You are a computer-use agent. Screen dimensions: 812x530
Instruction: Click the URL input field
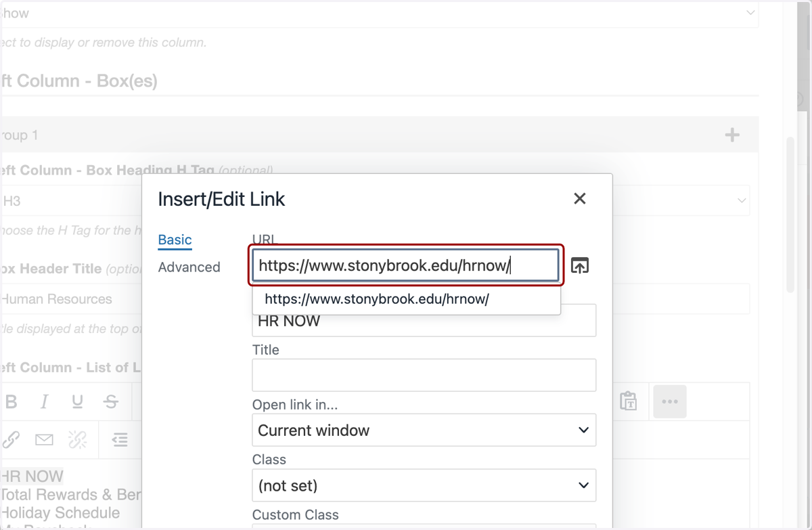pyautogui.click(x=406, y=265)
